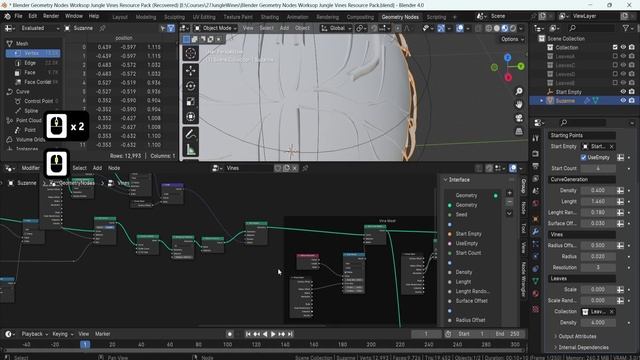Image resolution: width=640 pixels, height=360 pixels.
Task: Select the Scale tool in viewport toolbar
Action: (x=190, y=102)
